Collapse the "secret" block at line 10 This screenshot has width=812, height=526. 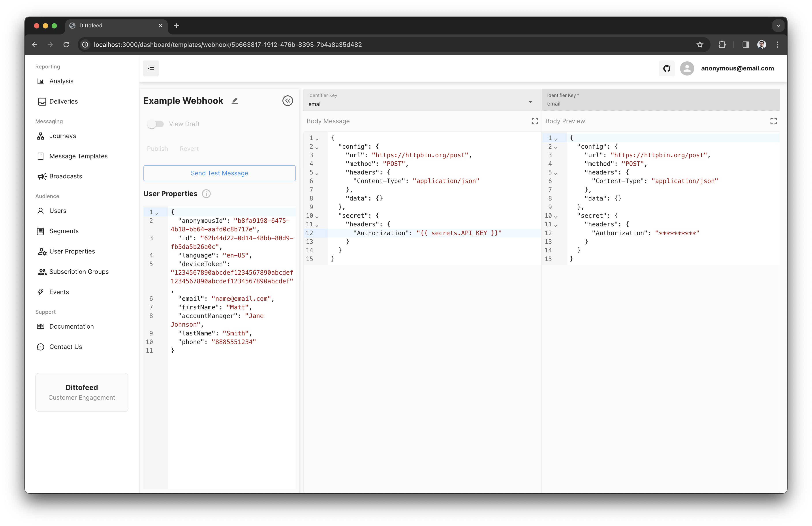(x=317, y=217)
